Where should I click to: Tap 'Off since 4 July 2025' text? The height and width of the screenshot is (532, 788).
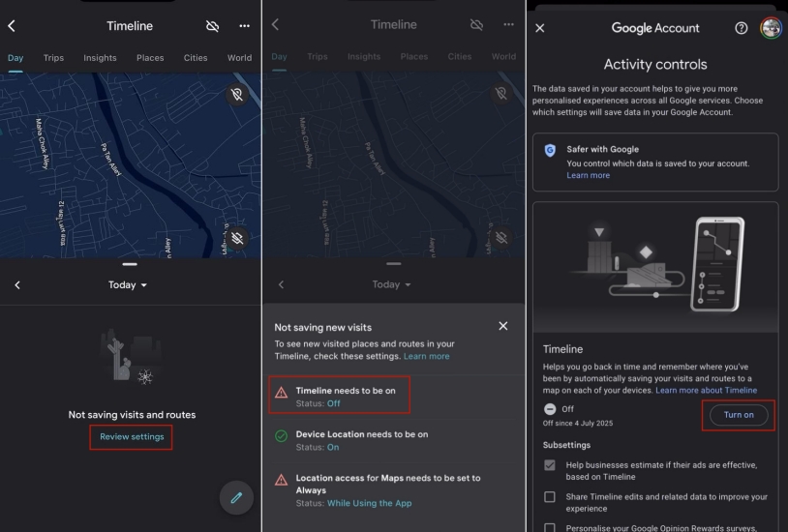tap(577, 423)
